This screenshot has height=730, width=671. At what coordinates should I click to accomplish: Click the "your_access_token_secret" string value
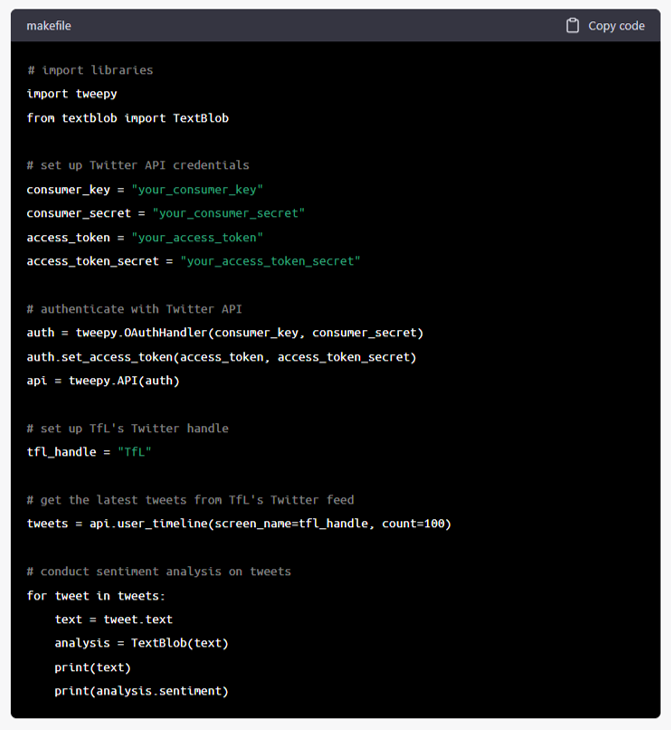[x=270, y=261]
